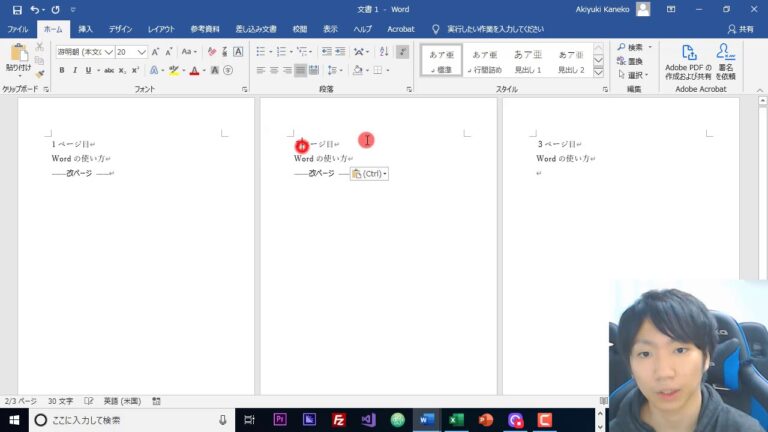This screenshot has height=432, width=768.
Task: Click 選択 select button
Action: tap(633, 75)
